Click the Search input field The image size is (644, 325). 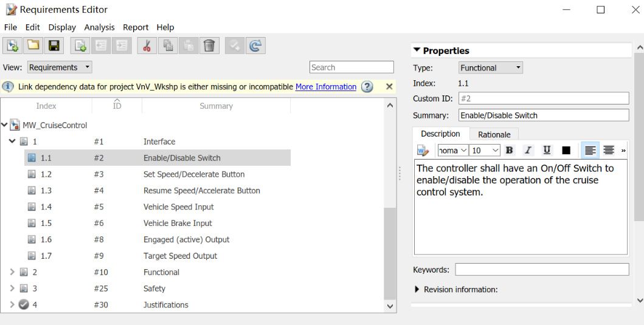pyautogui.click(x=351, y=67)
